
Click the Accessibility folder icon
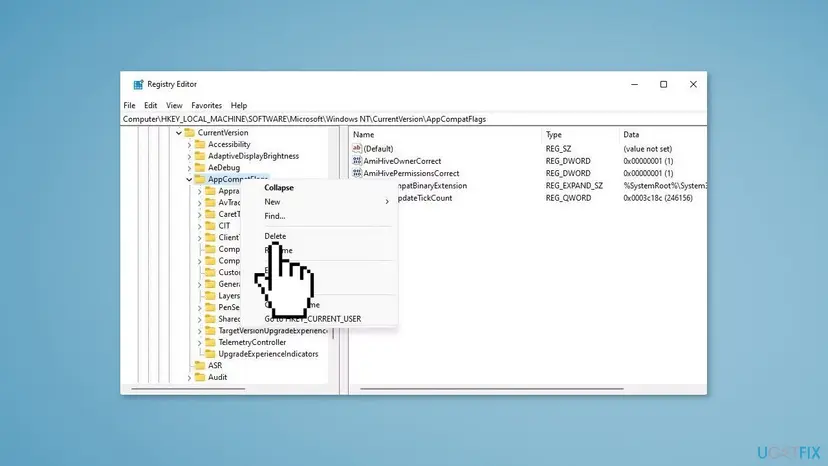200,144
